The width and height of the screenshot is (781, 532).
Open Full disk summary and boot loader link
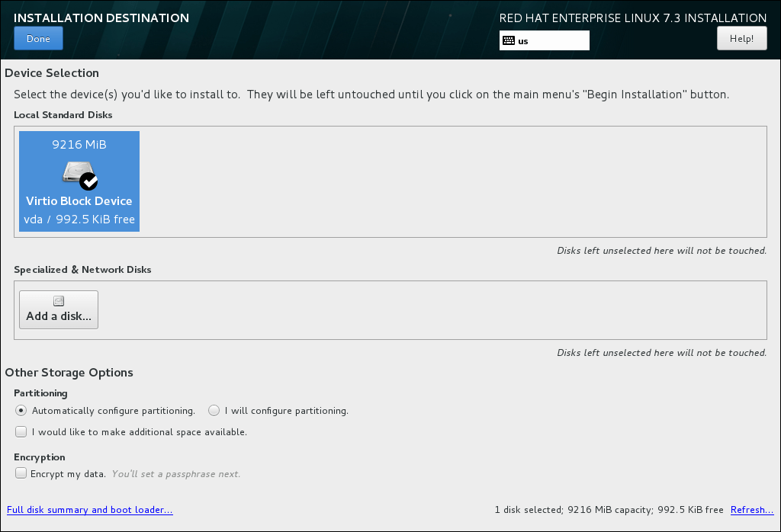point(90,510)
